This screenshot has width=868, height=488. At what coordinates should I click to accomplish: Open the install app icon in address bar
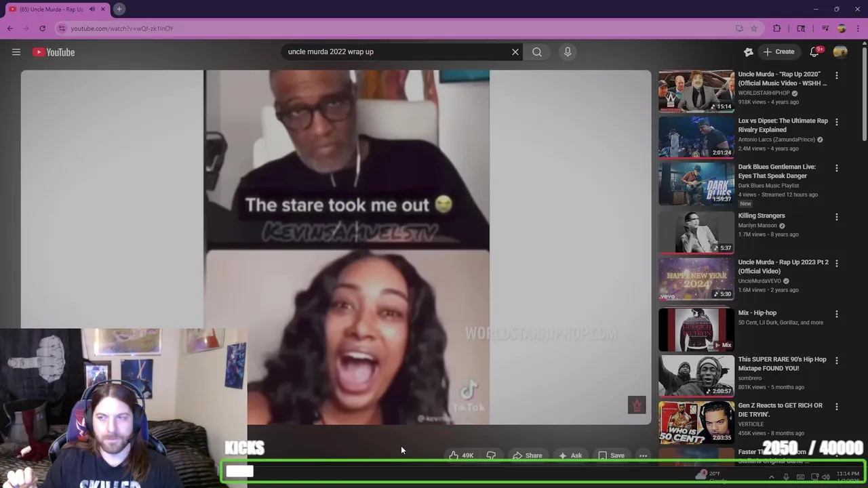(739, 28)
